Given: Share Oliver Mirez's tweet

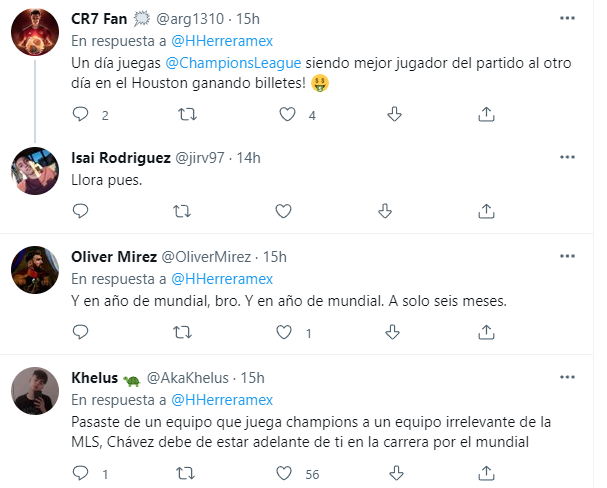Looking at the screenshot, I should pyautogui.click(x=487, y=333).
